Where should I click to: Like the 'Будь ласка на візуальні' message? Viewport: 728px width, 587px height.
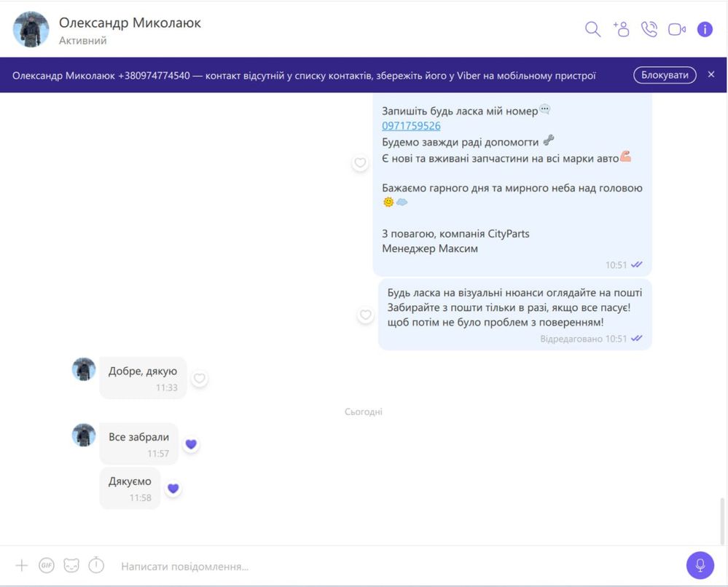coord(366,315)
